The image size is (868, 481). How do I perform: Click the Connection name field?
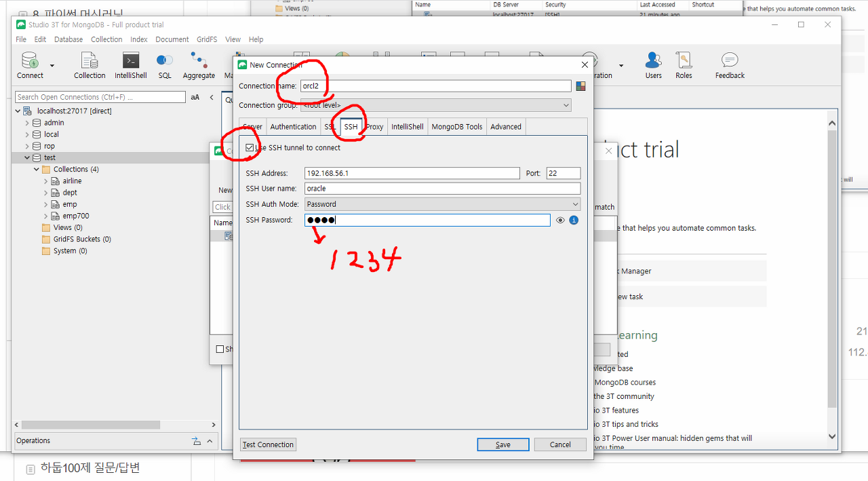tap(436, 86)
